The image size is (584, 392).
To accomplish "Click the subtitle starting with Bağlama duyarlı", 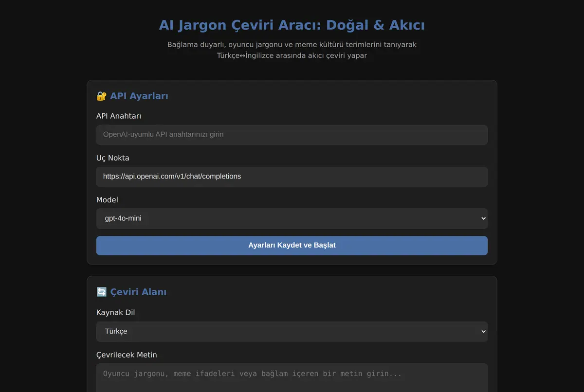I will point(292,50).
